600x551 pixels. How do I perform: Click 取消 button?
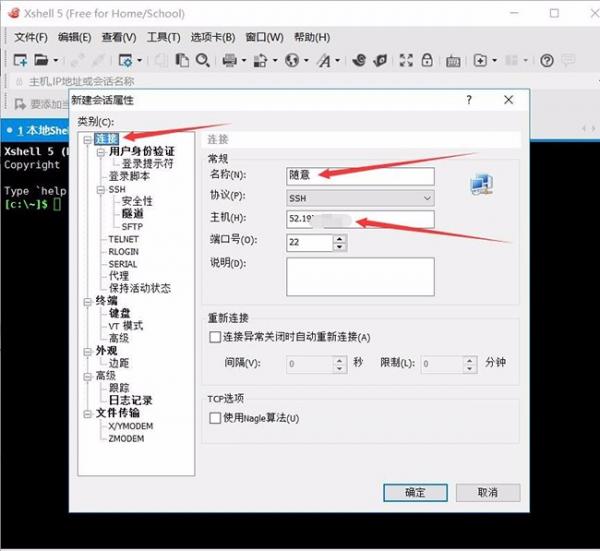[x=488, y=492]
